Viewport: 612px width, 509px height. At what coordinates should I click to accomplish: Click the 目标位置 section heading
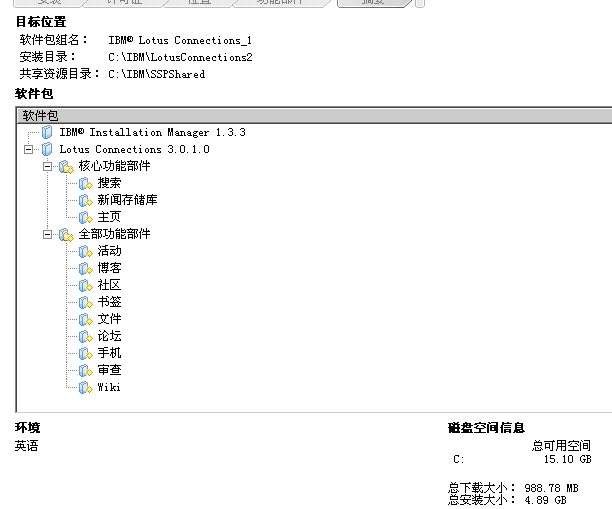[41, 22]
